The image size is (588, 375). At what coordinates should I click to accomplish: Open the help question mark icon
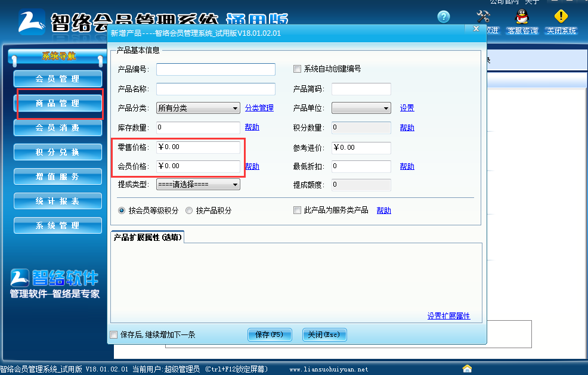click(x=443, y=17)
